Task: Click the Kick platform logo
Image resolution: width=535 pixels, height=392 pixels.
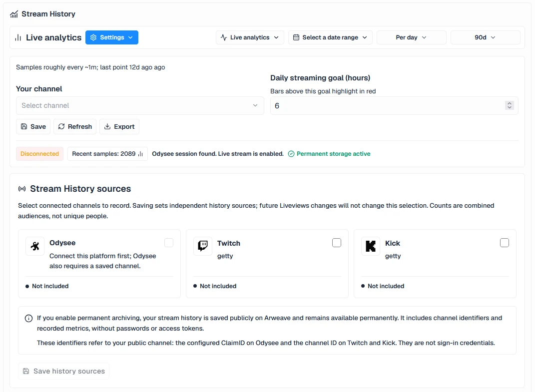Action: (x=371, y=246)
